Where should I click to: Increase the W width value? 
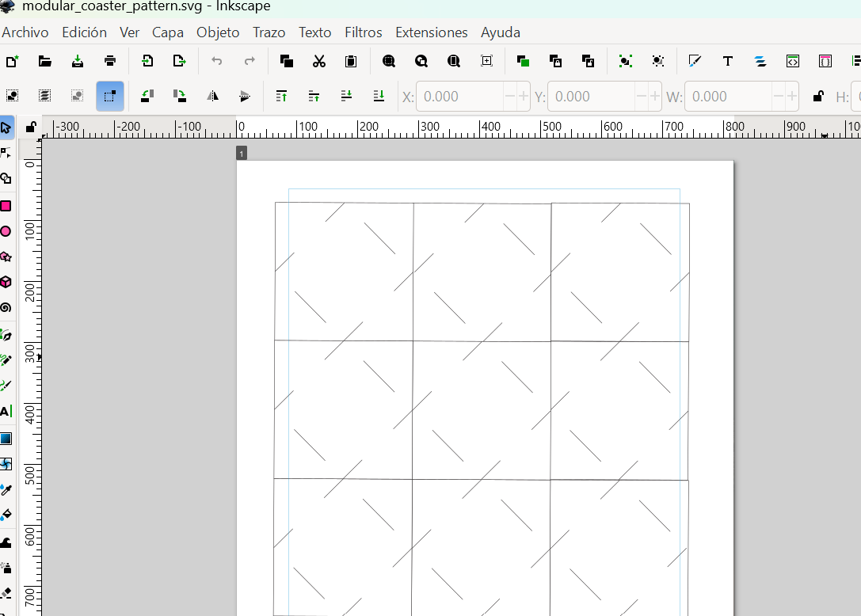[791, 97]
